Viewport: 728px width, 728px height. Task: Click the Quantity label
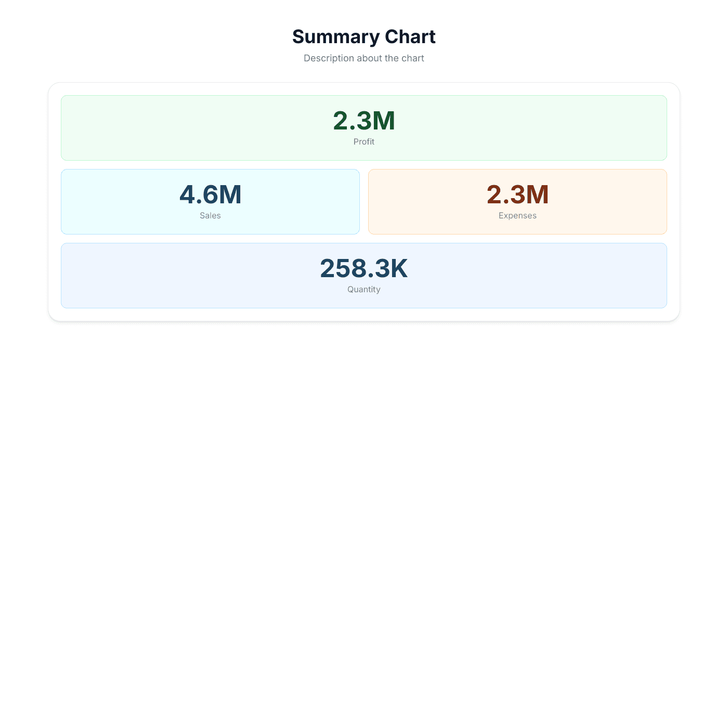(x=364, y=289)
